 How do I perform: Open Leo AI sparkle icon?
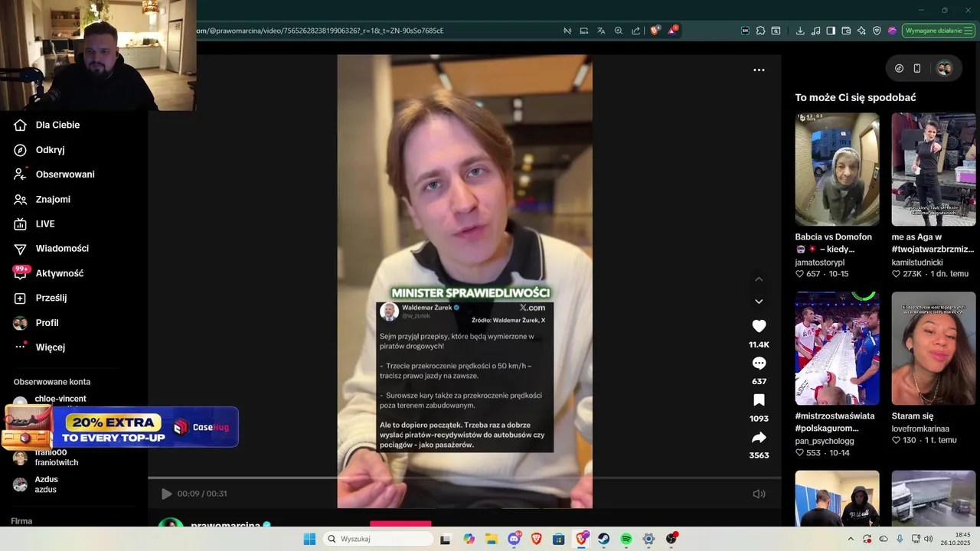[x=861, y=31]
